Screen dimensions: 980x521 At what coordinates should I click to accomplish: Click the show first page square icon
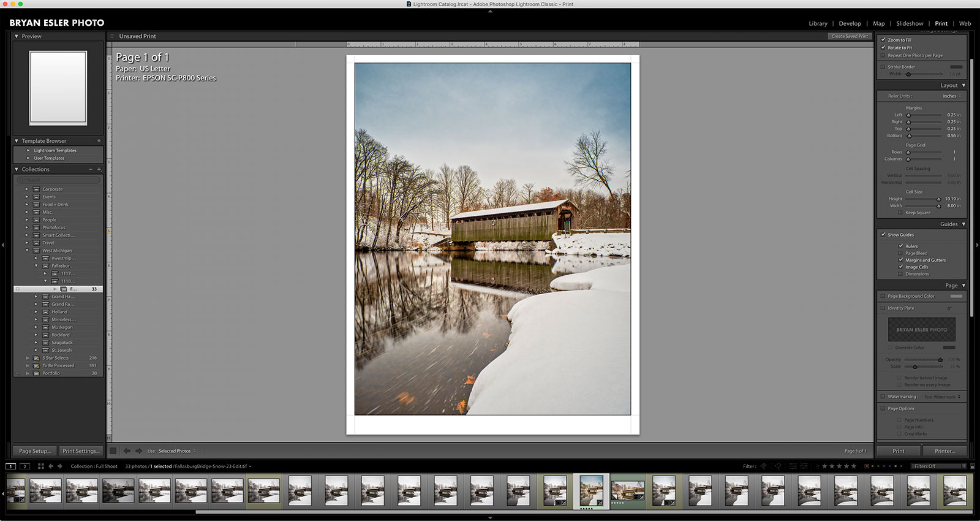coord(113,451)
